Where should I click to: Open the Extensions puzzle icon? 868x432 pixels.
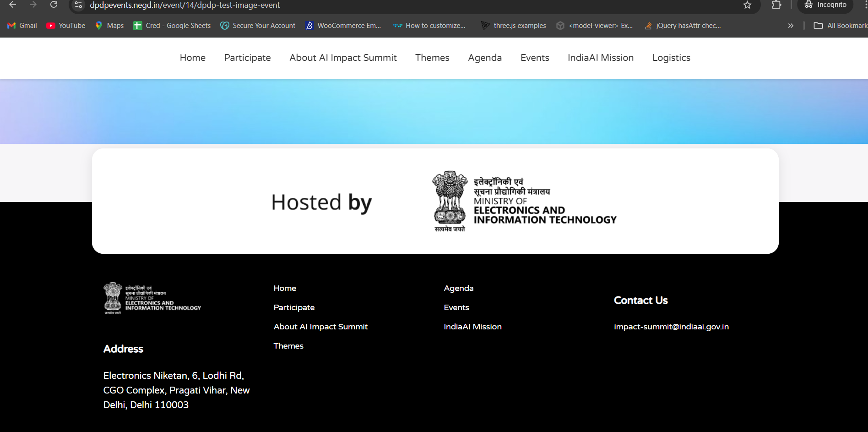tap(776, 5)
